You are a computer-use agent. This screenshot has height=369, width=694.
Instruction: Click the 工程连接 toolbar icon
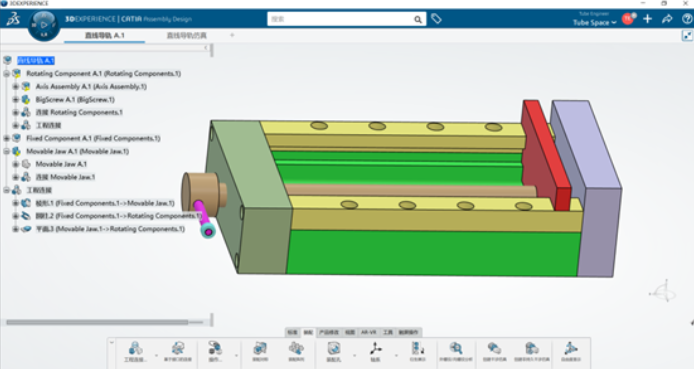(x=136, y=348)
